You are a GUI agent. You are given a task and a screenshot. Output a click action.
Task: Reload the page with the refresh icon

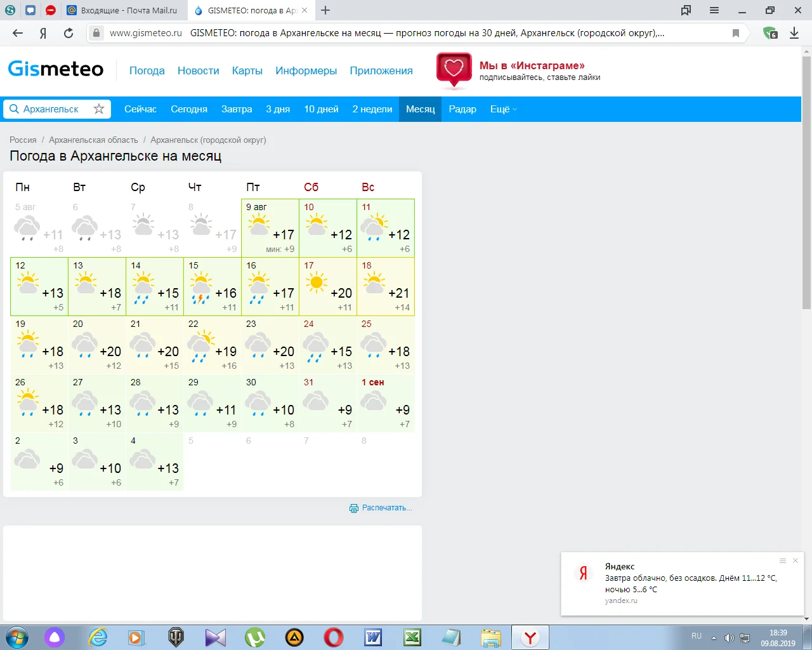tap(69, 33)
